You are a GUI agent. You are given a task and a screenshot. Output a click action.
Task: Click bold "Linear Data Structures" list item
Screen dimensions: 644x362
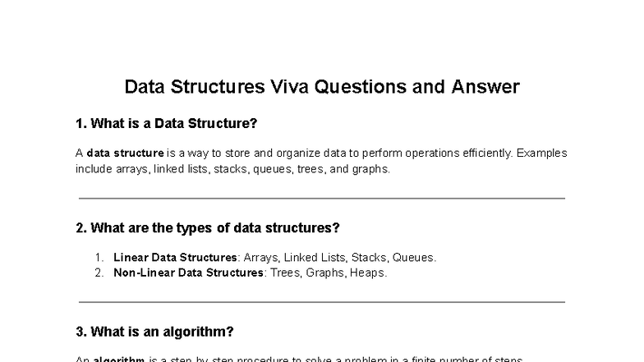coord(175,257)
